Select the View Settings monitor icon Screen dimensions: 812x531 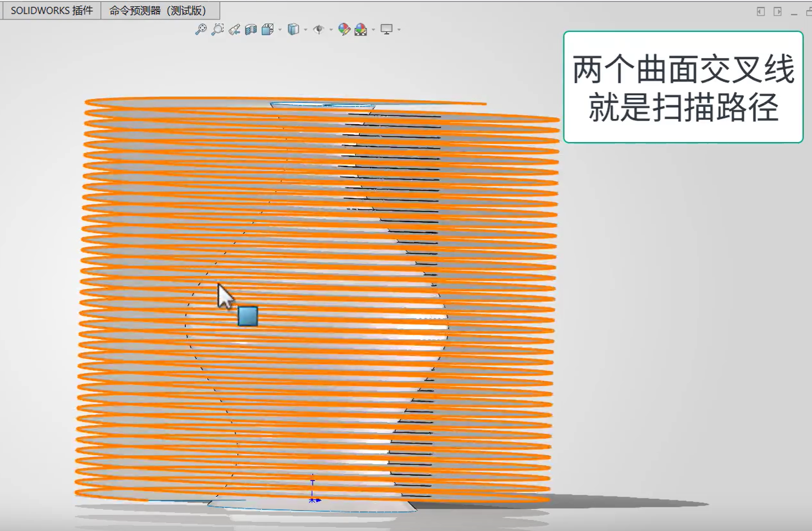[x=386, y=30]
